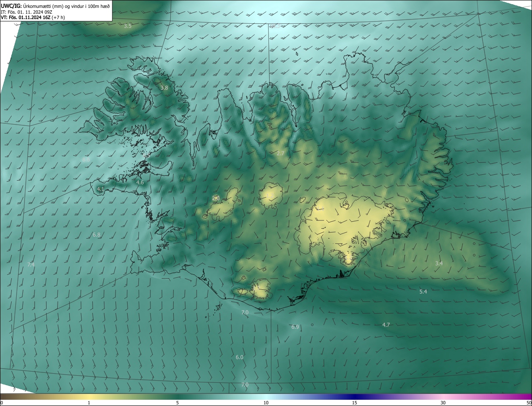Image resolution: width=532 pixels, height=406 pixels.
Task: Click the 50 tick on the color scale
Action: click(x=529, y=403)
